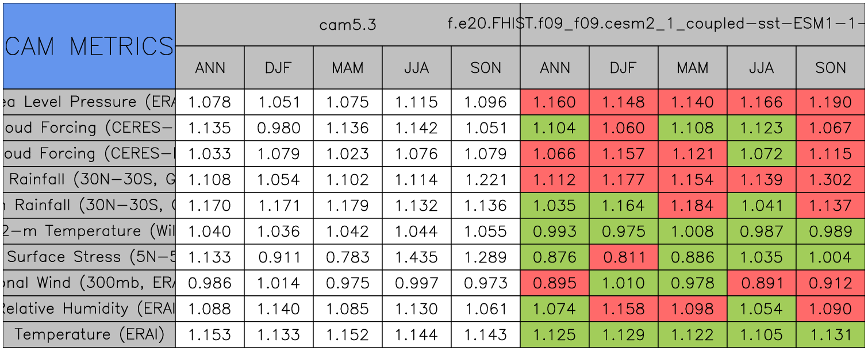Screen dimensions: 868x351
Task: Select the cam5.3 column group header
Action: click(x=347, y=25)
